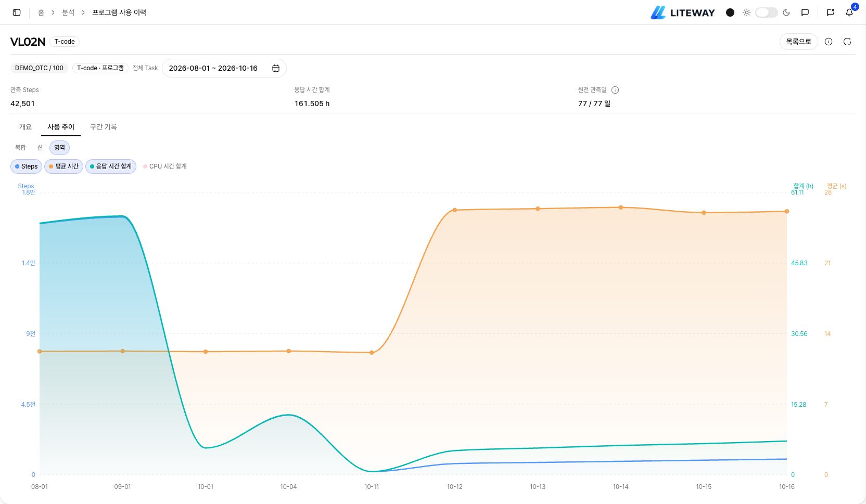Click the DEMO_OTC / 100 tag

click(x=39, y=68)
